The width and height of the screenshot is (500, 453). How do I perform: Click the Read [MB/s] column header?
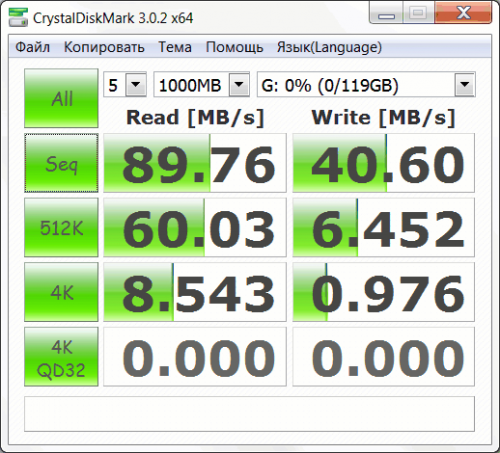tap(195, 118)
